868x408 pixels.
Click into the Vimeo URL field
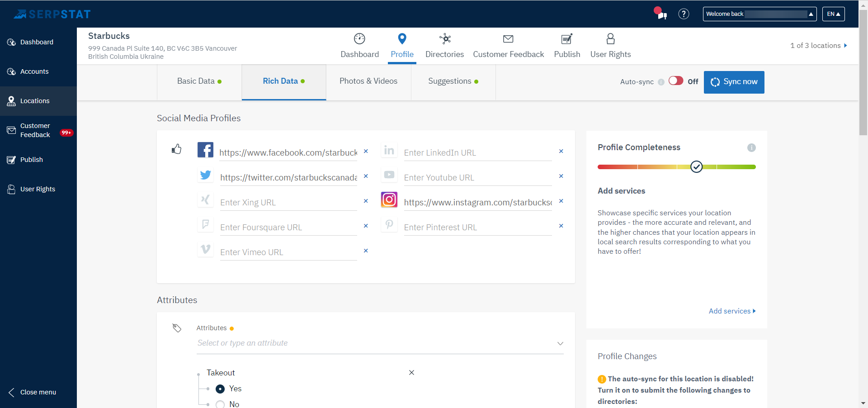[288, 252]
